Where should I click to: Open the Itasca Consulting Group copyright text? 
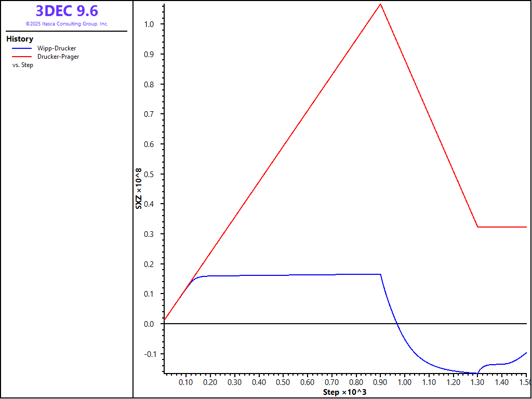[x=66, y=24]
